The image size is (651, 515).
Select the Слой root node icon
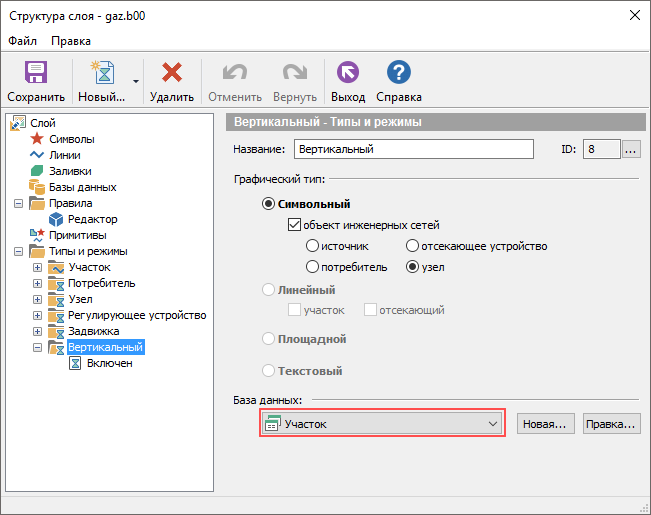click(18, 123)
